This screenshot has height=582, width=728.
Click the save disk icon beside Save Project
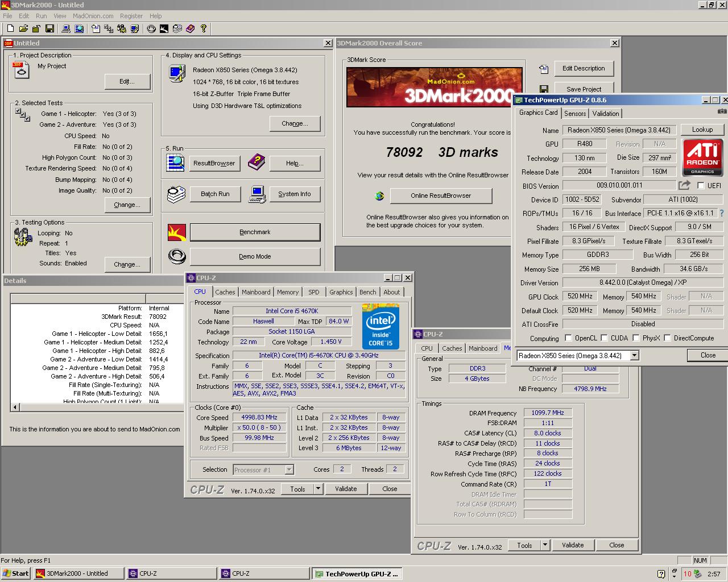point(544,89)
